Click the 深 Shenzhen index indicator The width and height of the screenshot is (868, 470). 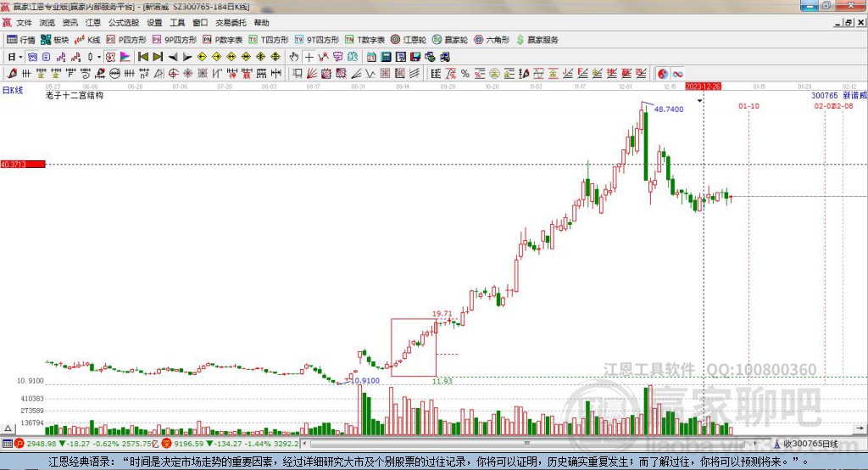167,444
